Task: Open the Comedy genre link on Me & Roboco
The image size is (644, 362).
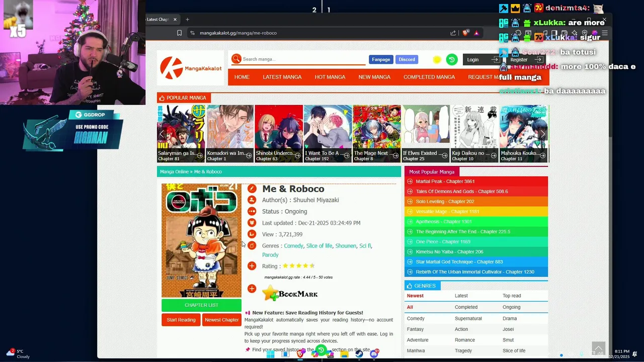Action: 293,246
